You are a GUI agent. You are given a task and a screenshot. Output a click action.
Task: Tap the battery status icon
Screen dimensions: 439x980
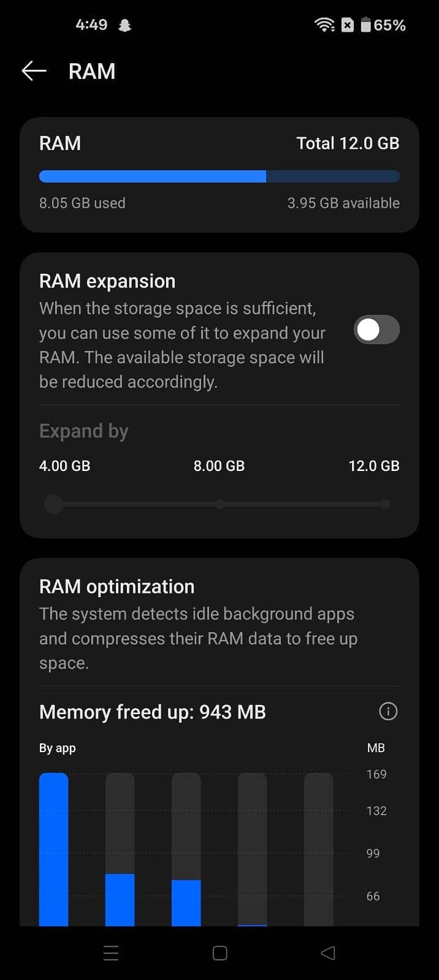[366, 24]
